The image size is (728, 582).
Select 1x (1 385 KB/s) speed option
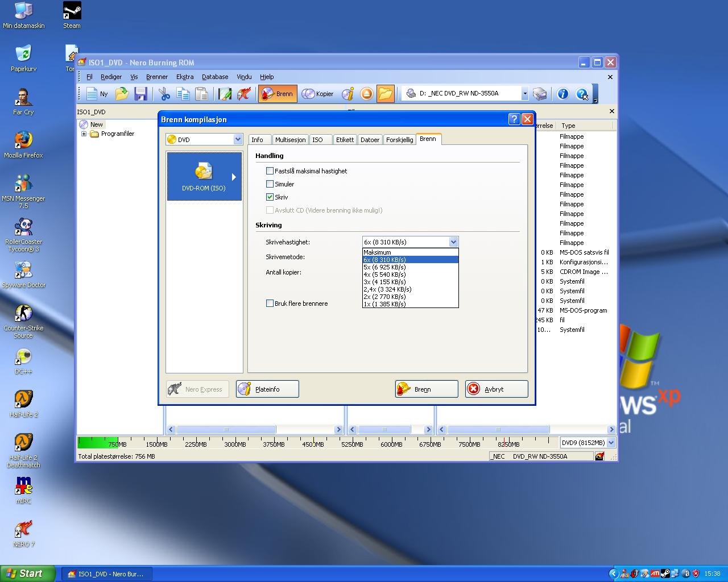[410, 304]
